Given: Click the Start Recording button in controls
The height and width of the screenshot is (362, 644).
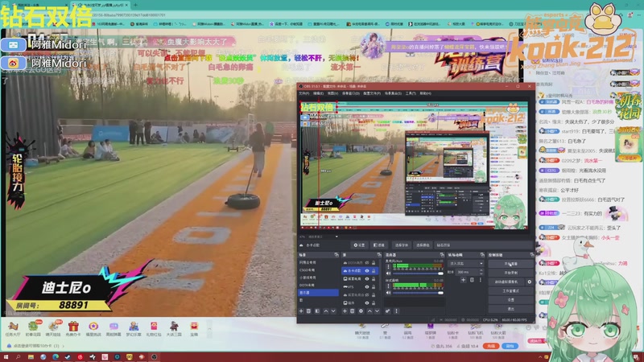Looking at the screenshot, I should tap(511, 273).
